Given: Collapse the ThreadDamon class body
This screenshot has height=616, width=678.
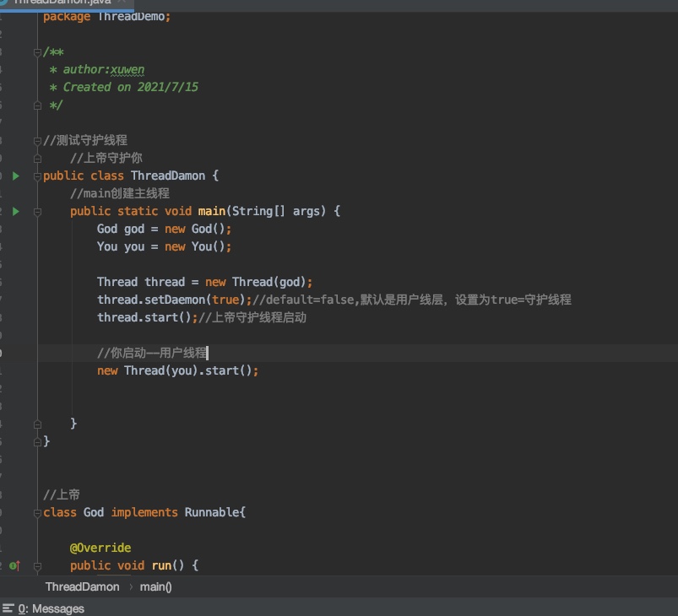Looking at the screenshot, I should pos(37,176).
